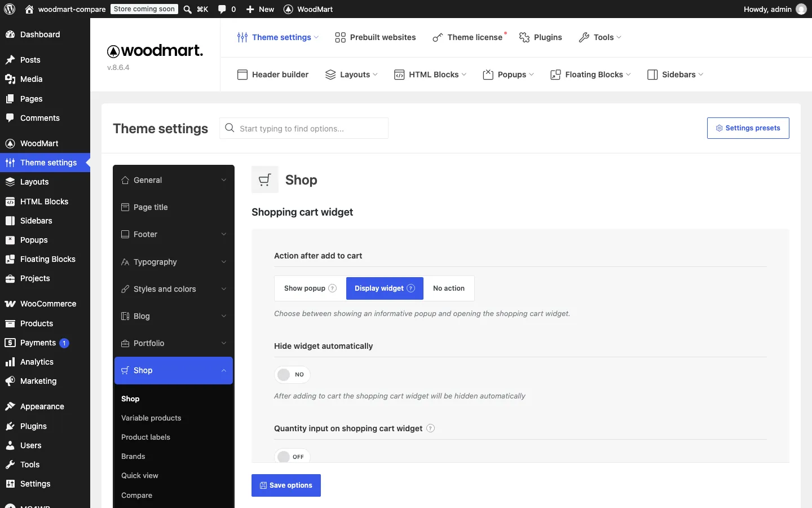812x508 pixels.
Task: Toggle Quantity input on cart widget switch
Action: tap(292, 457)
